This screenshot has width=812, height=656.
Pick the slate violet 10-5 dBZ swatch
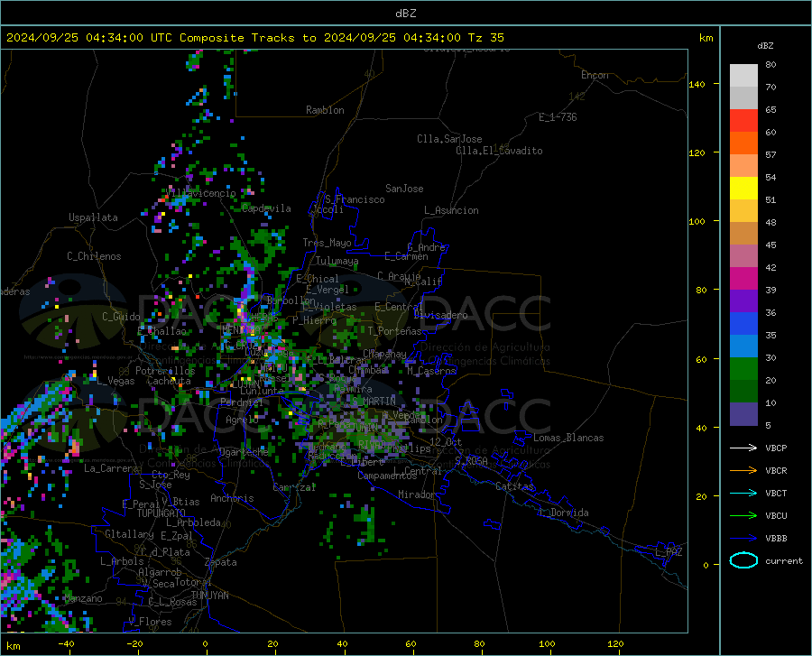pyautogui.click(x=743, y=414)
